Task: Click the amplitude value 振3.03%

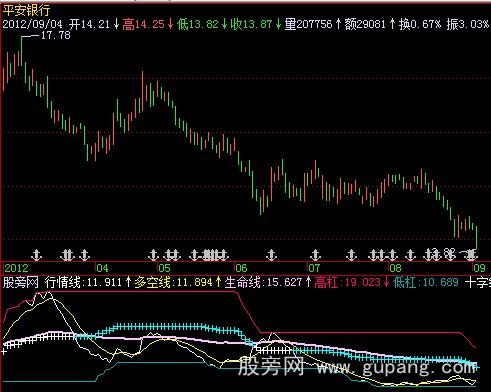Action: (468, 24)
